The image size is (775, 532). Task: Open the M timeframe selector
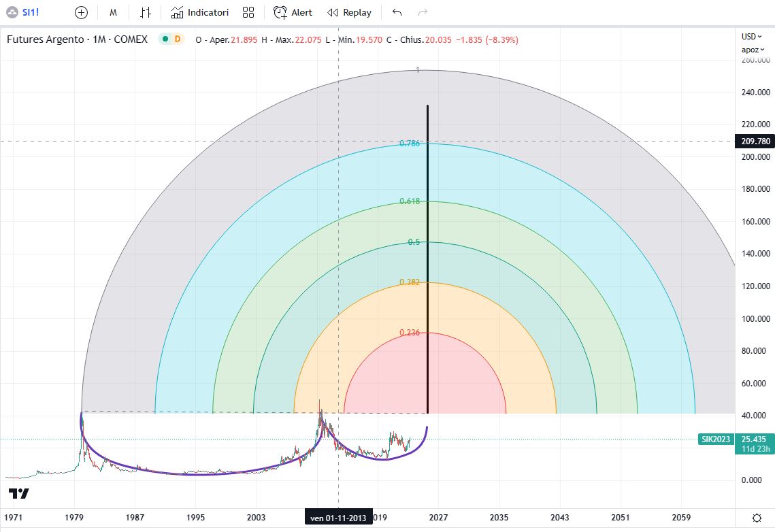(x=113, y=12)
